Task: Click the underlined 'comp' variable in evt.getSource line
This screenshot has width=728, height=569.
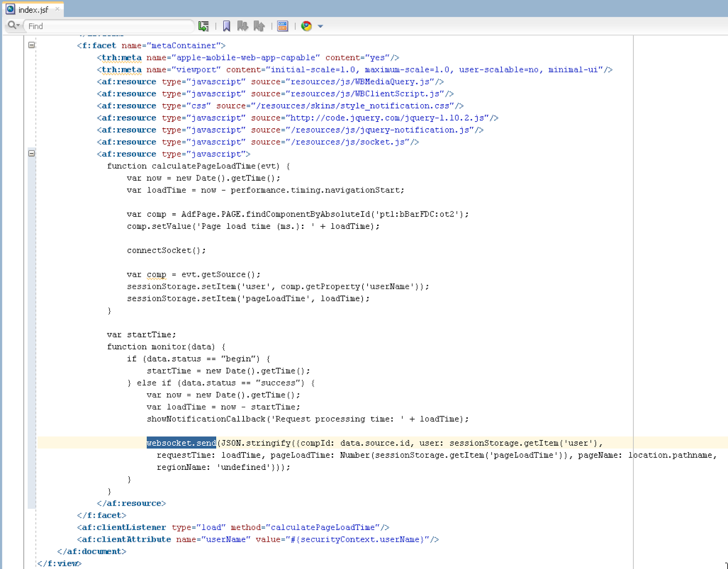Action: pos(157,275)
